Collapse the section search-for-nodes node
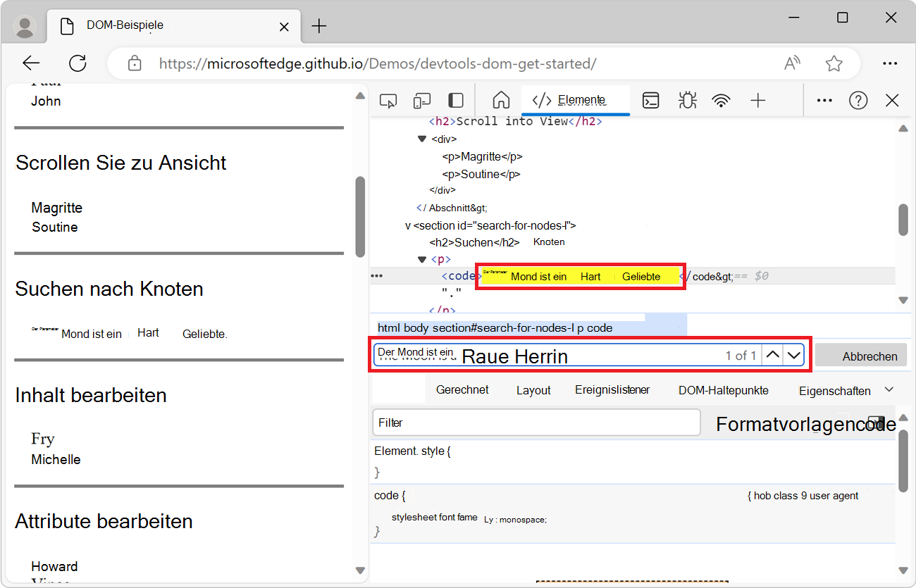 click(407, 226)
